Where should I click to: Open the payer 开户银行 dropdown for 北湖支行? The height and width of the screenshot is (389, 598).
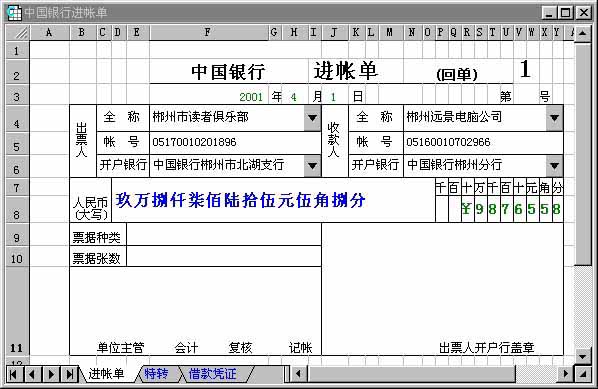[x=312, y=166]
